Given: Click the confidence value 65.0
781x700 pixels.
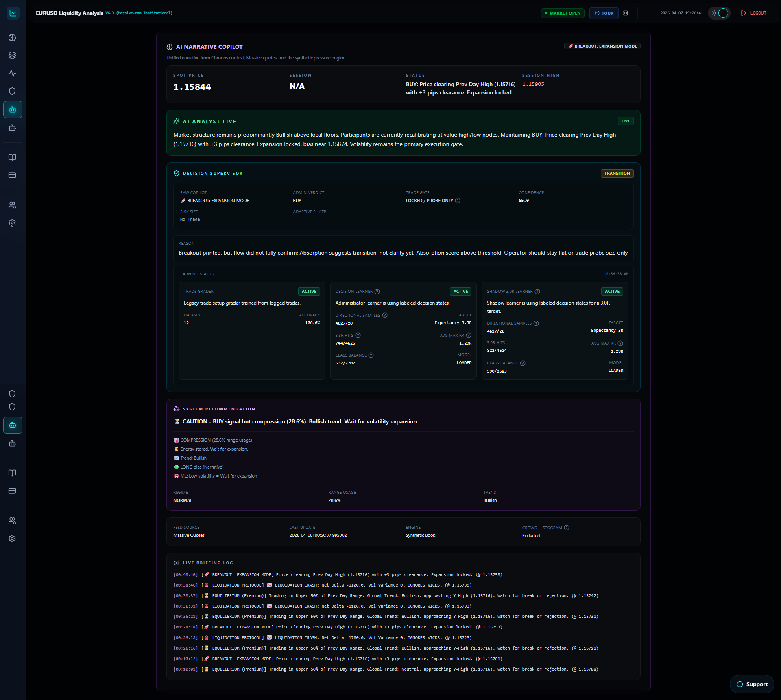Looking at the screenshot, I should pos(524,201).
